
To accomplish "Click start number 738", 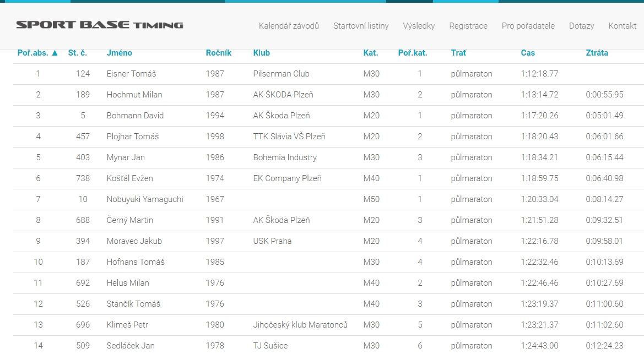I will pyautogui.click(x=83, y=178).
